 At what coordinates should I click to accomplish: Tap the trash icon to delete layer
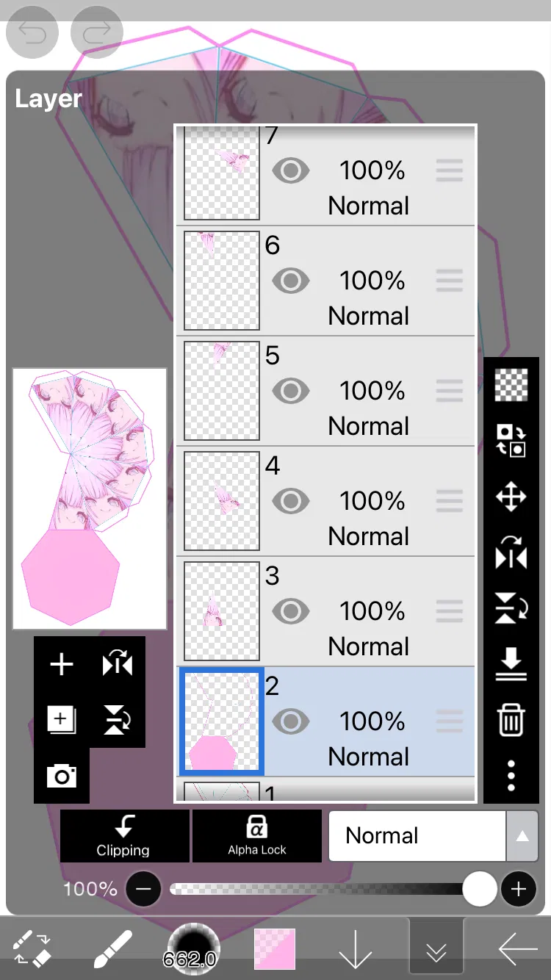[511, 720]
